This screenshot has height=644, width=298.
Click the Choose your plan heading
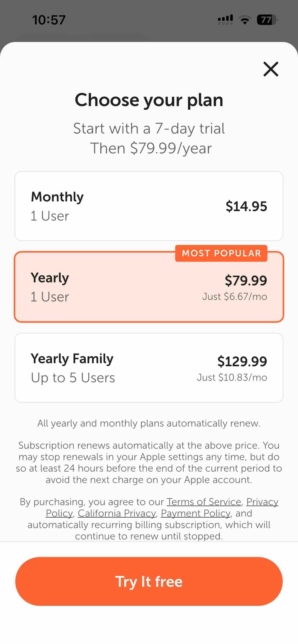(149, 100)
